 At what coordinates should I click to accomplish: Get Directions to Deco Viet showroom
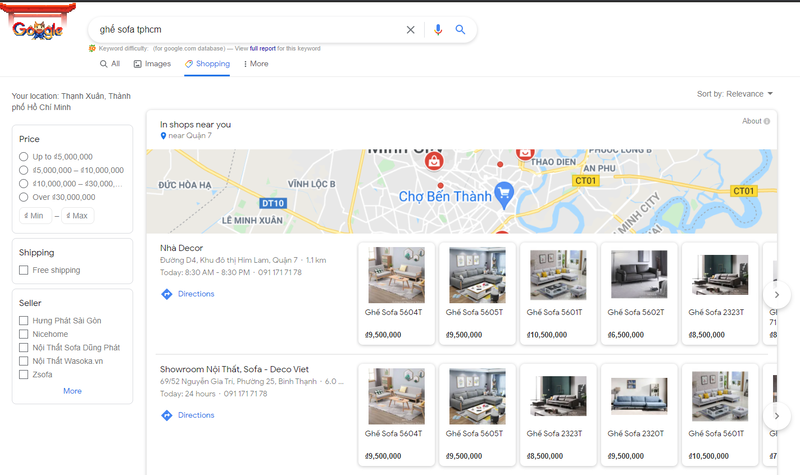pyautogui.click(x=196, y=415)
